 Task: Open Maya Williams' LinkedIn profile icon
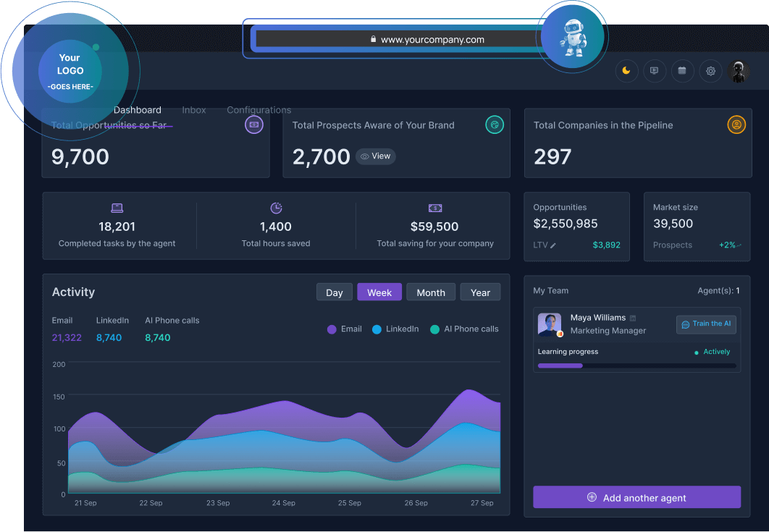632,317
